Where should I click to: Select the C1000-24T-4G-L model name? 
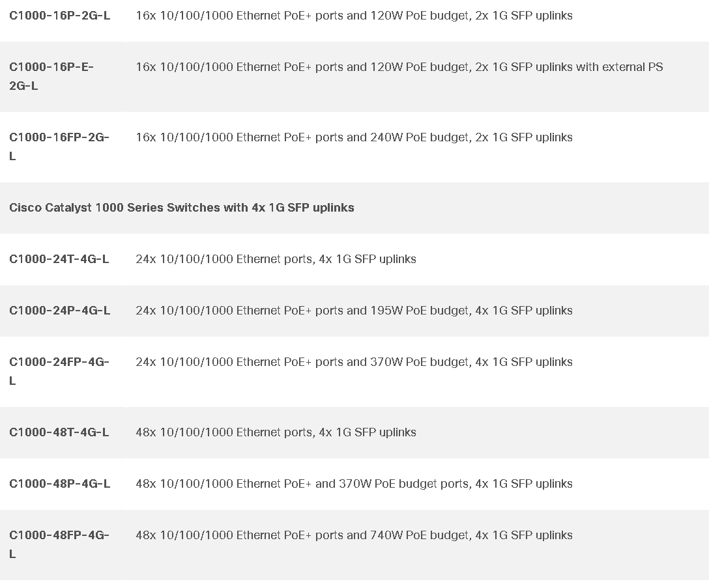(x=59, y=259)
